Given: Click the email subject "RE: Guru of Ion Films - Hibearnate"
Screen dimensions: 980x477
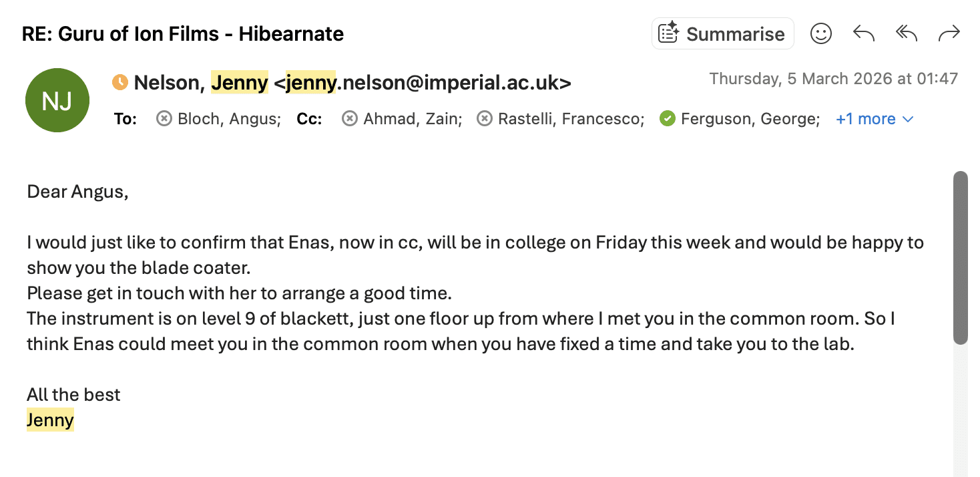Looking at the screenshot, I should [x=183, y=33].
